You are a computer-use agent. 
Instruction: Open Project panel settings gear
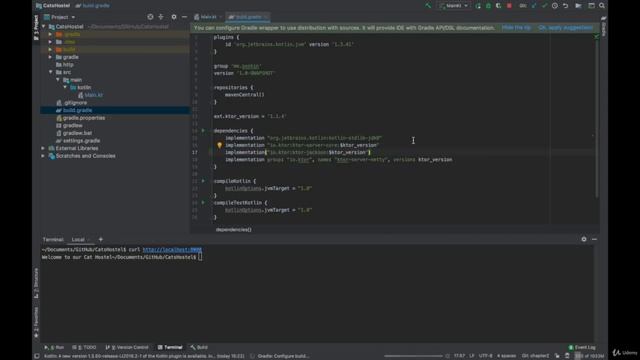point(174,17)
